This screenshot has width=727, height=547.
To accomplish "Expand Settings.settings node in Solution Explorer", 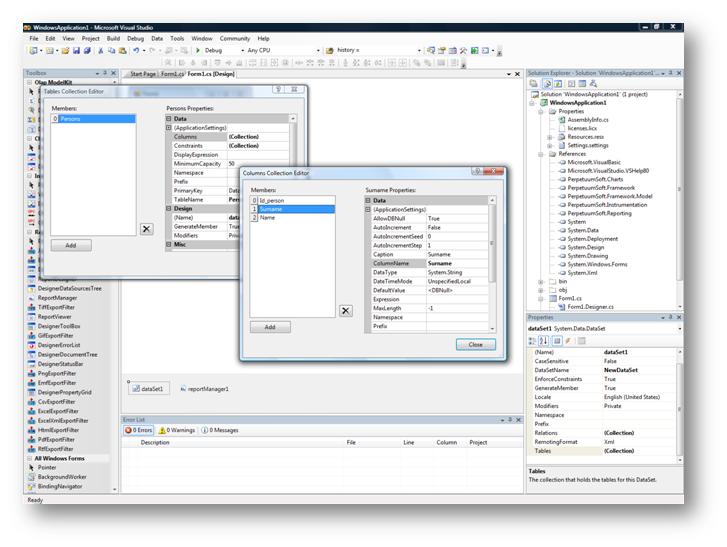I will [x=550, y=146].
